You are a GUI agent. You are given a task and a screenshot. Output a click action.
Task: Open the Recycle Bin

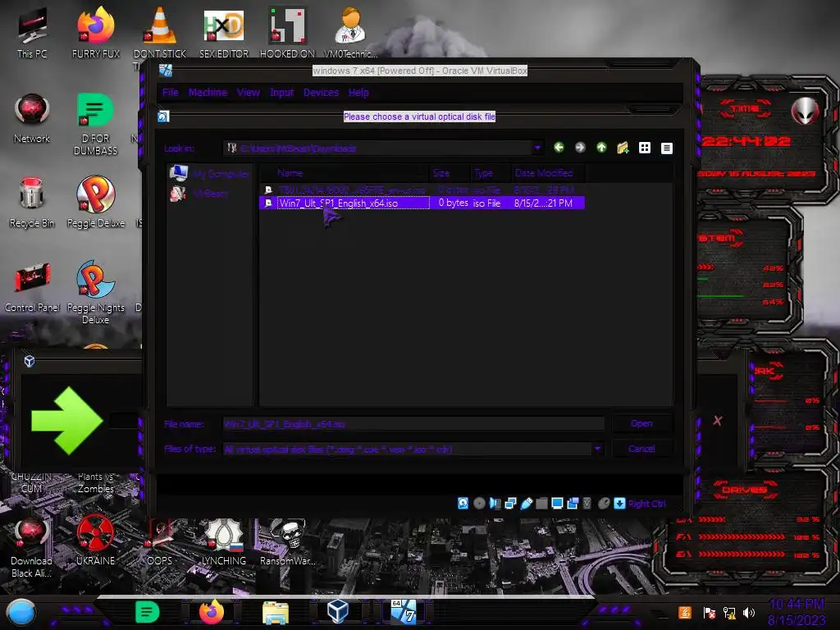(32, 202)
